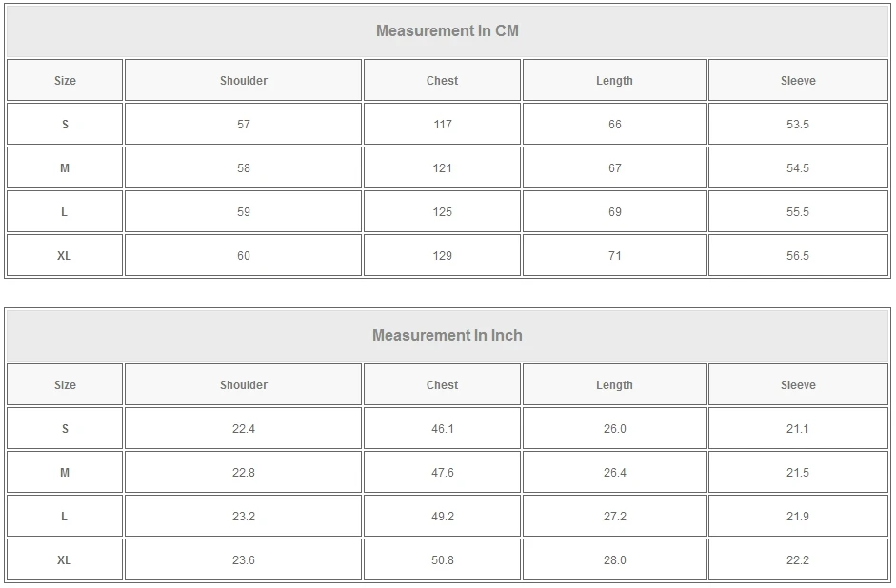Select the Size header in the CM table
The width and height of the screenshot is (896, 588).
click(x=65, y=81)
